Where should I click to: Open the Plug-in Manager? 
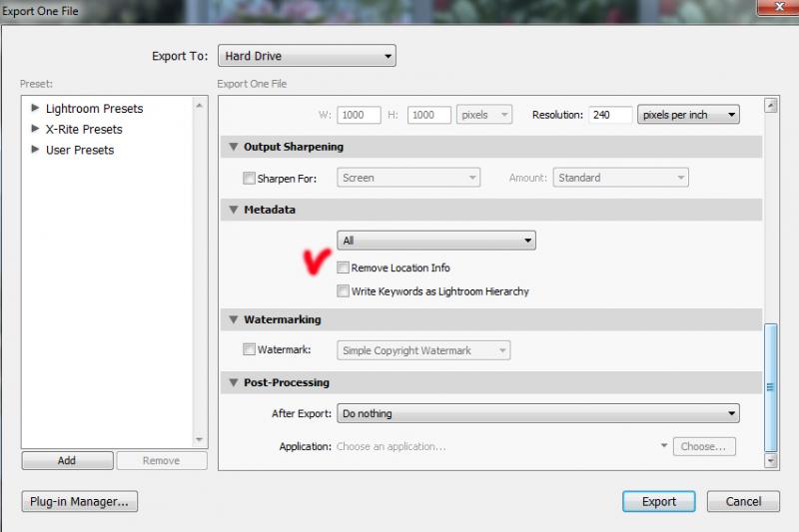pos(80,501)
